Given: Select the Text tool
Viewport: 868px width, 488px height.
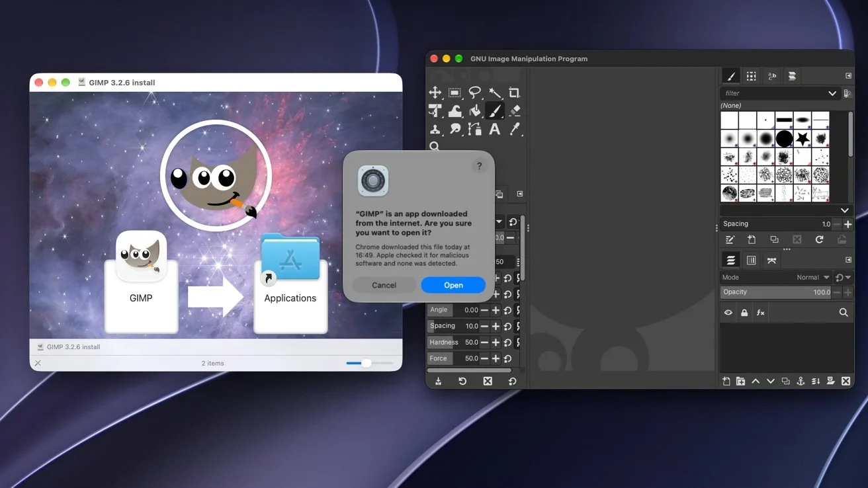Looking at the screenshot, I should pyautogui.click(x=494, y=129).
